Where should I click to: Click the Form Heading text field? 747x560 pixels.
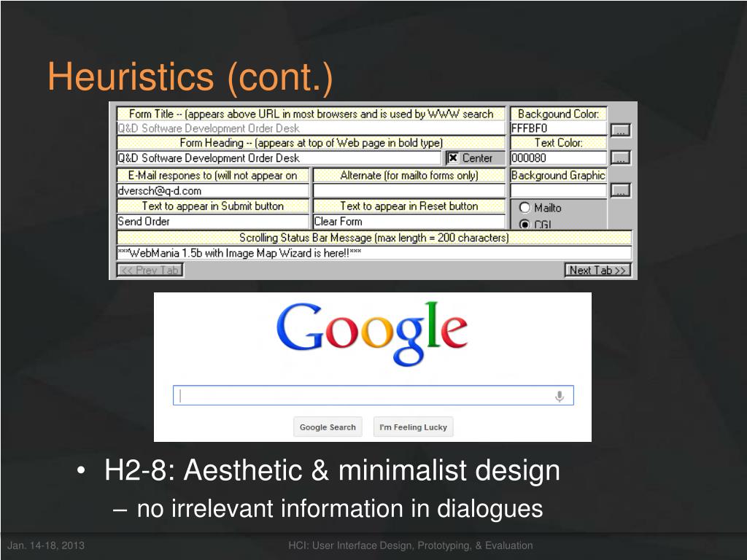pyautogui.click(x=279, y=157)
